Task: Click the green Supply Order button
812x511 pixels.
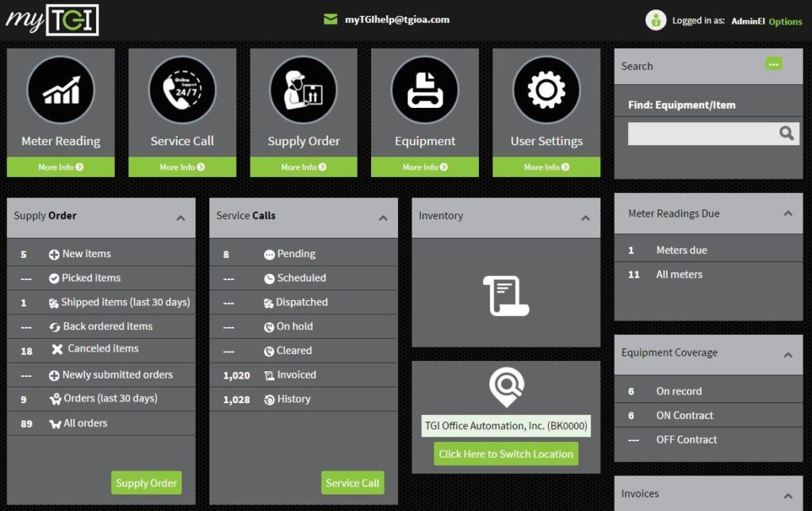Action: [x=146, y=482]
